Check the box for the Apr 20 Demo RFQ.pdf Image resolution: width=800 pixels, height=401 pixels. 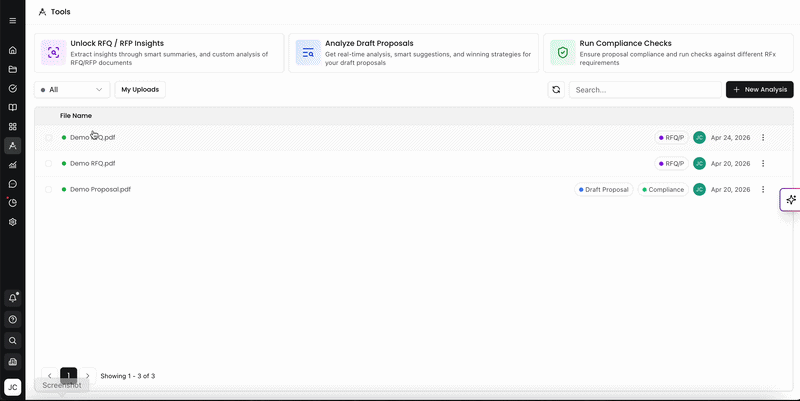click(x=48, y=163)
